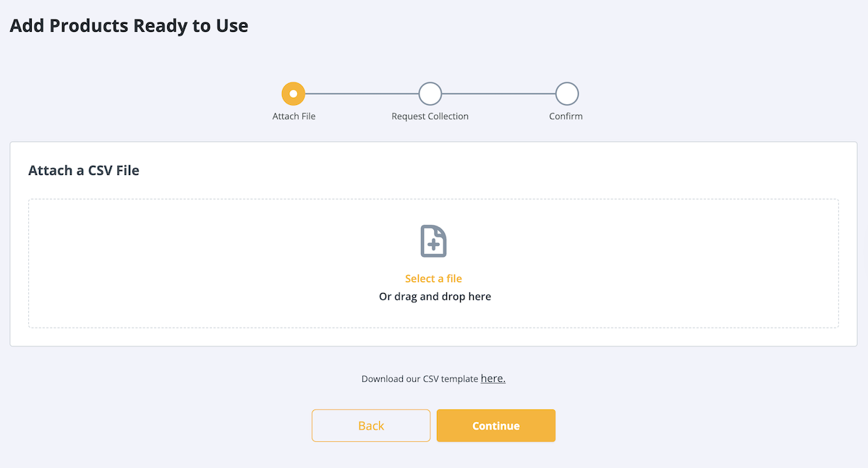Choose the Confirm step label
The image size is (868, 468).
pos(566,116)
